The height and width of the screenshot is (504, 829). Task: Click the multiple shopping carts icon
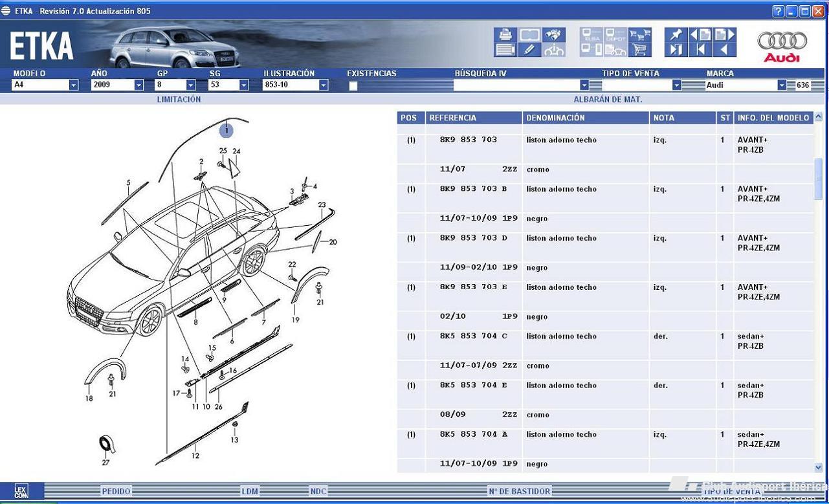(639, 35)
